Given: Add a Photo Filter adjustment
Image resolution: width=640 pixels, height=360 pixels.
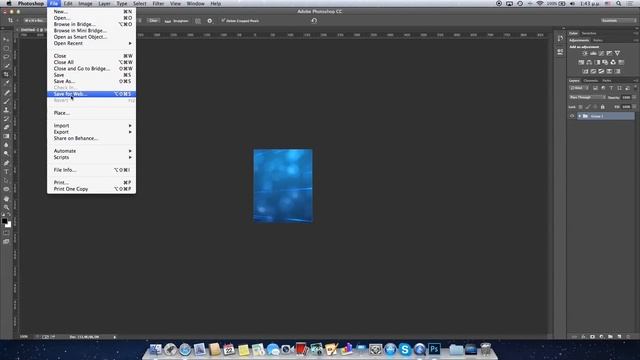Looking at the screenshot, I should point(605,62).
